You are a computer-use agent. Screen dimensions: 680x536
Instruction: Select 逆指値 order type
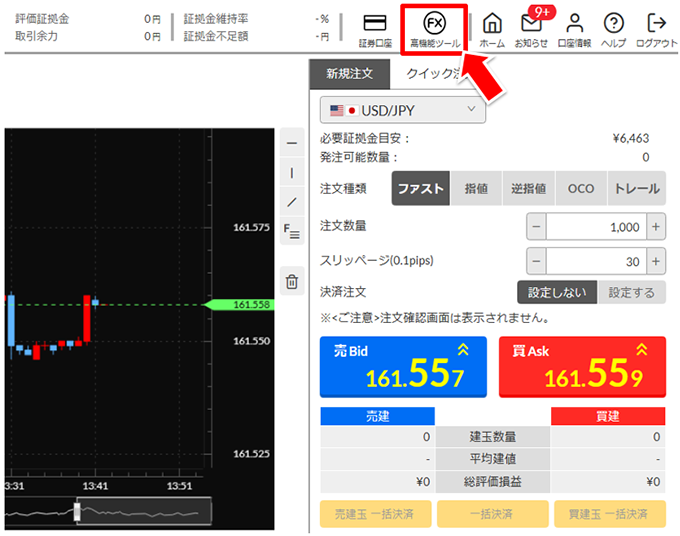click(x=529, y=188)
